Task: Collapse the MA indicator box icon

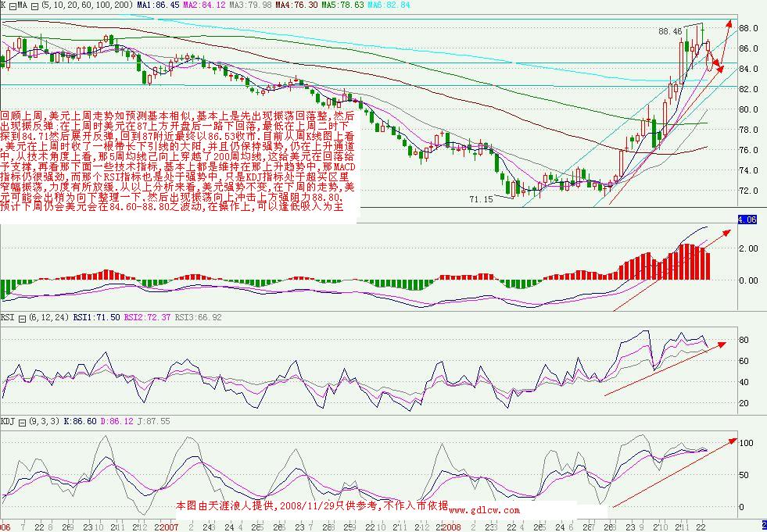Action: [34, 6]
